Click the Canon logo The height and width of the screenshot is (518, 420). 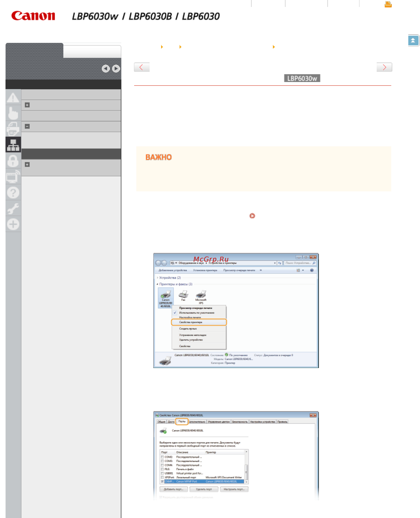[x=33, y=16]
